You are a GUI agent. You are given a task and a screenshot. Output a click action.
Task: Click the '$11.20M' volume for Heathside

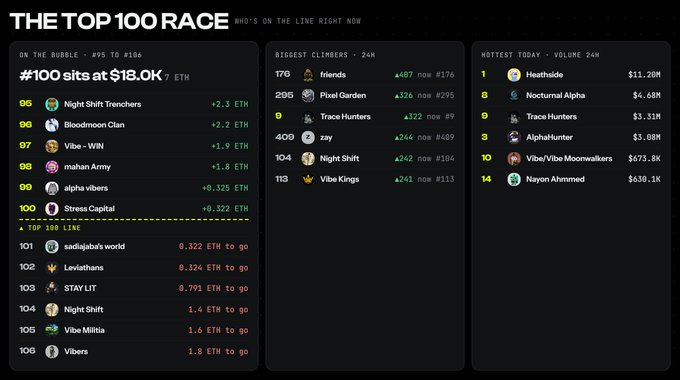pos(644,75)
